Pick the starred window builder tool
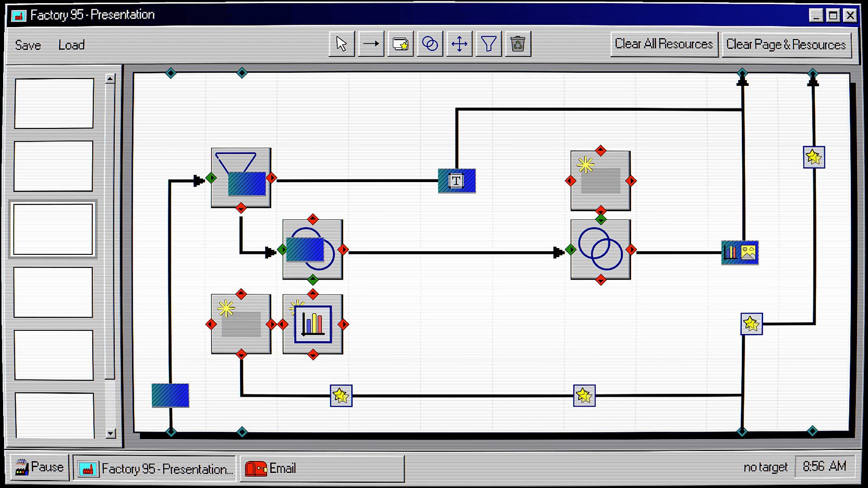Screen dimensions: 868x488 click(400, 44)
